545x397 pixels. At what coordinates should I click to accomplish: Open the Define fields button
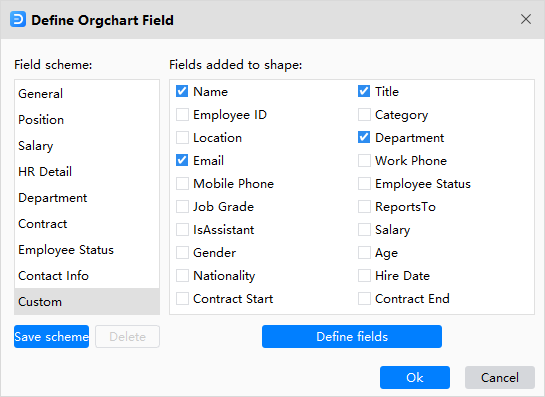point(352,337)
